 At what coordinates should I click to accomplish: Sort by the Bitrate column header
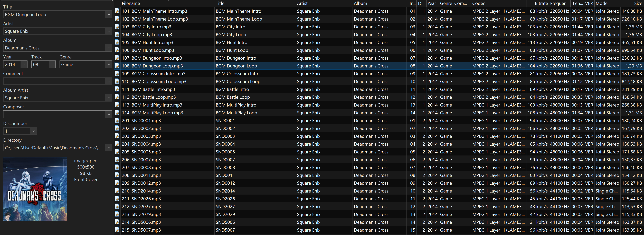pyautogui.click(x=541, y=4)
